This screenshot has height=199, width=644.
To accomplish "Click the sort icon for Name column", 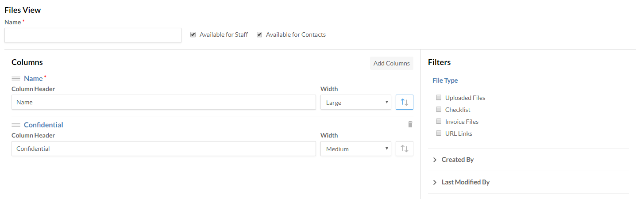I will [x=404, y=102].
